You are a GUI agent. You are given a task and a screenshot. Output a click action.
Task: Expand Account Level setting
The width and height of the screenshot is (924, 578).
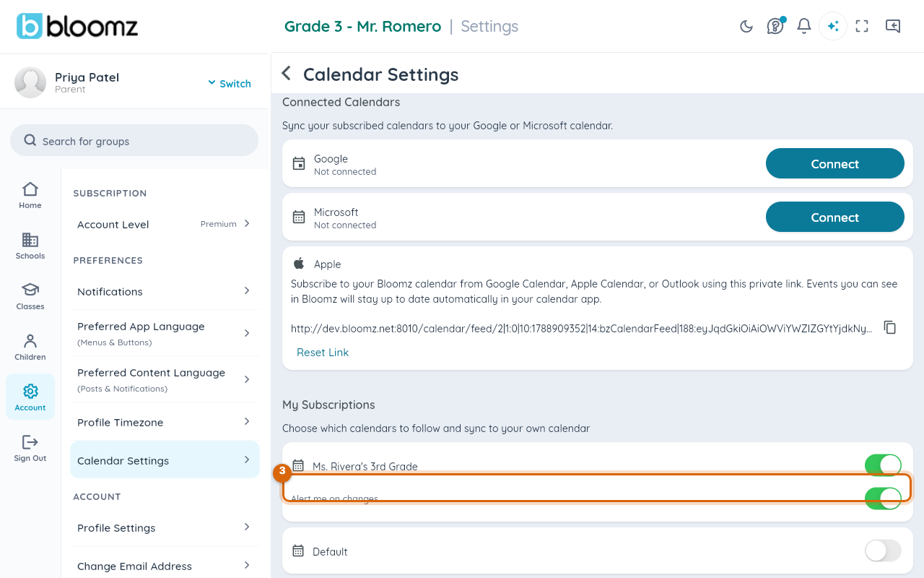[x=165, y=224]
